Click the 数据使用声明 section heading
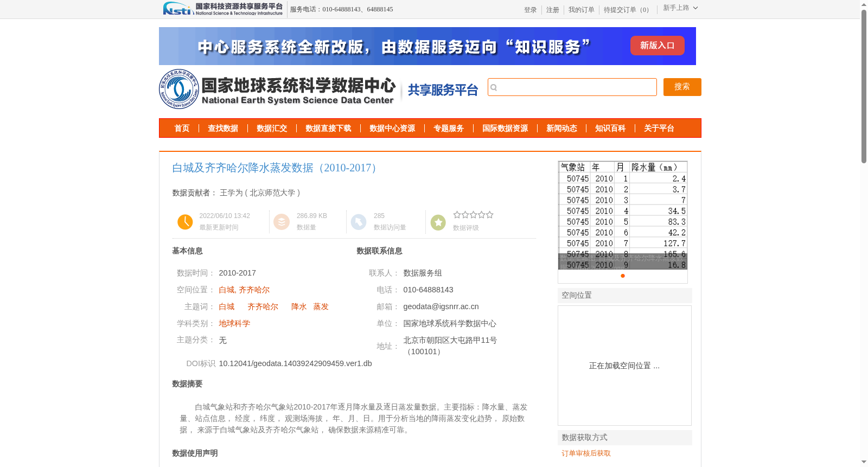This screenshot has width=868, height=467. (x=195, y=453)
